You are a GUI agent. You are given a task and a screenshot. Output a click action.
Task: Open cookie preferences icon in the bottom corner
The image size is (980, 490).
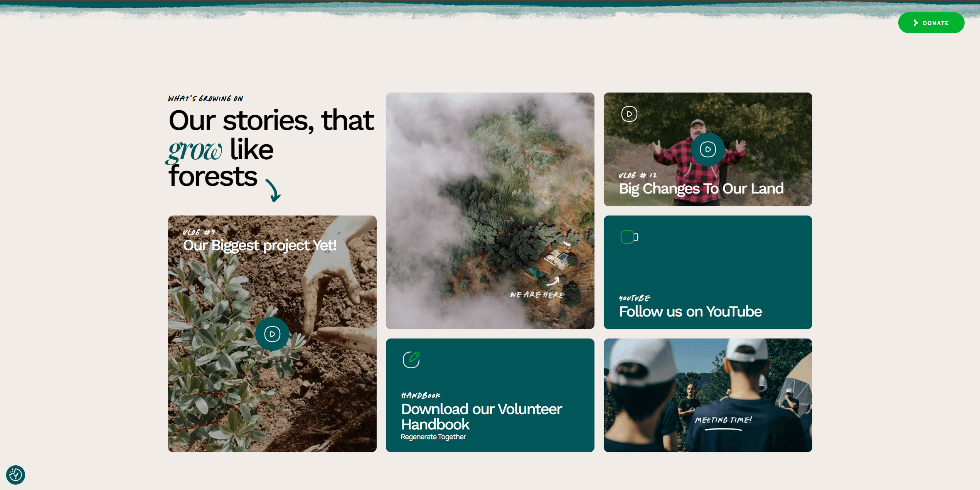tap(15, 475)
